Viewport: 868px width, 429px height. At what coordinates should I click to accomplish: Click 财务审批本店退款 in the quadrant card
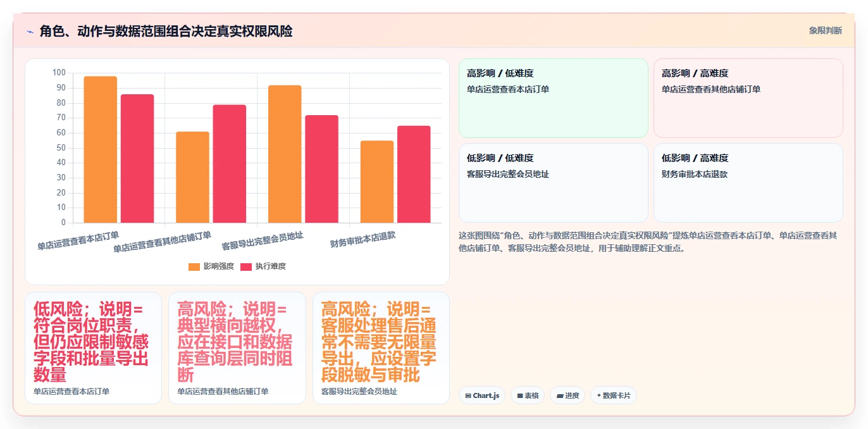pyautogui.click(x=695, y=174)
